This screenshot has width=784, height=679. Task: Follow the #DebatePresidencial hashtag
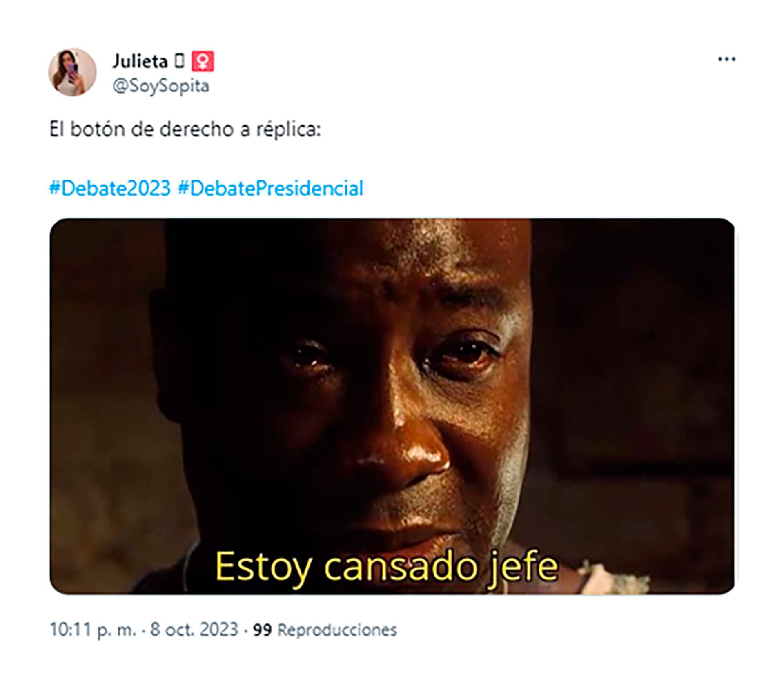(270, 189)
